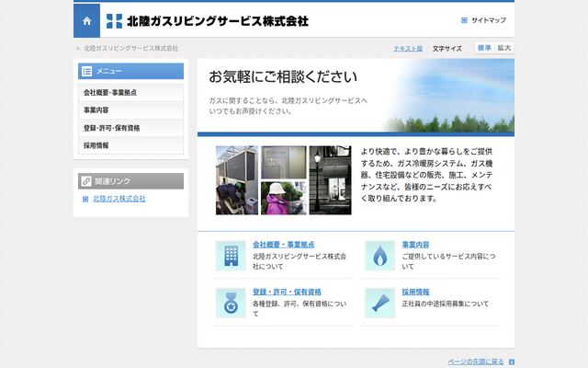Image resolution: width=588 pixels, height=368 pixels.
Task: Click the woman in pink jacket photo
Action: [x=284, y=198]
